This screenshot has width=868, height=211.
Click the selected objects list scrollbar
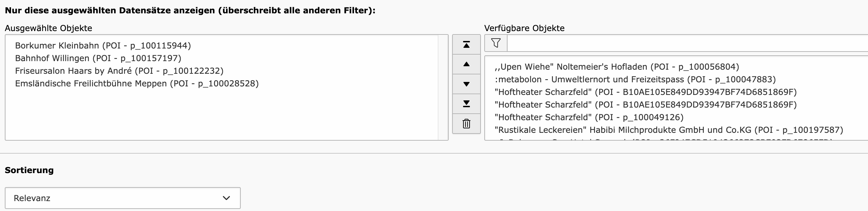point(443,87)
